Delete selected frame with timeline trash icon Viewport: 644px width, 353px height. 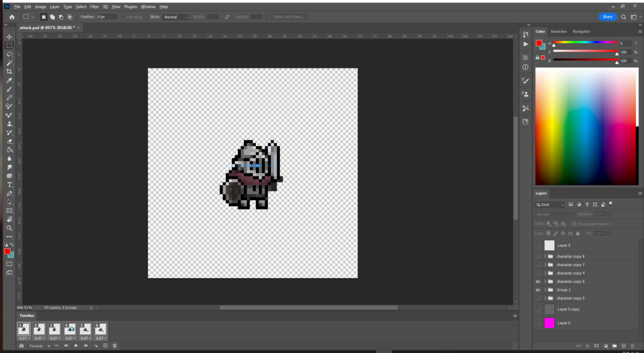tap(114, 345)
